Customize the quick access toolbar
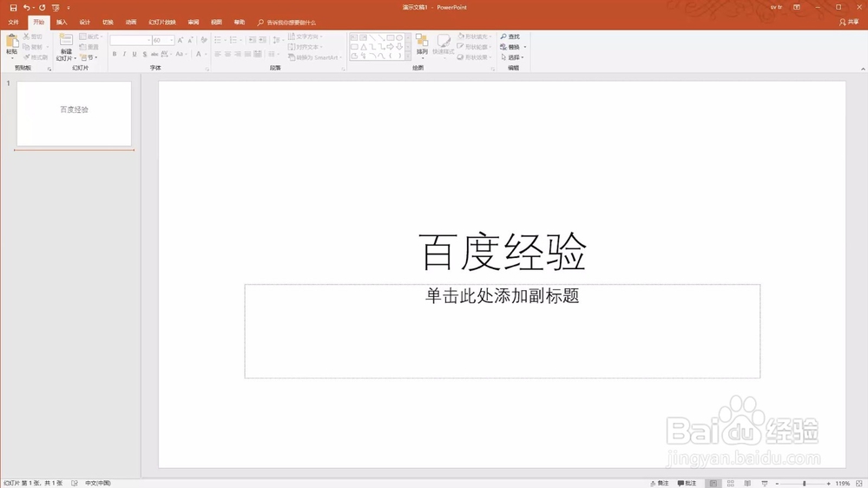868x488 pixels. point(69,8)
